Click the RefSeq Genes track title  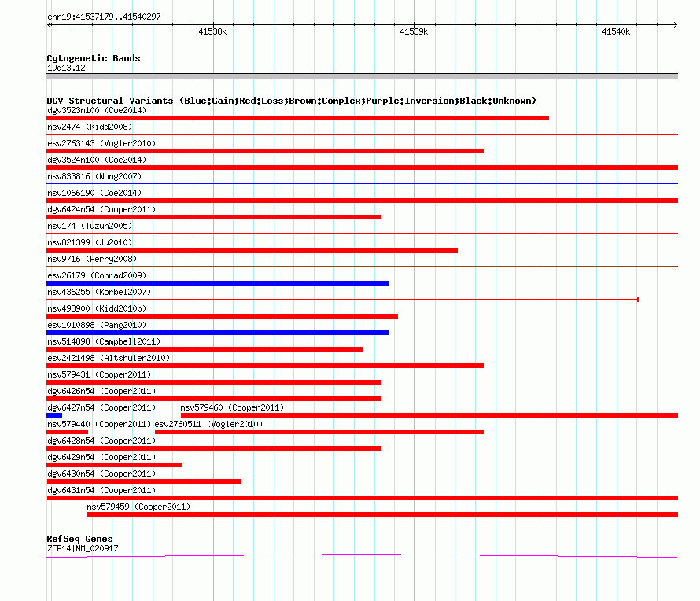[x=79, y=539]
